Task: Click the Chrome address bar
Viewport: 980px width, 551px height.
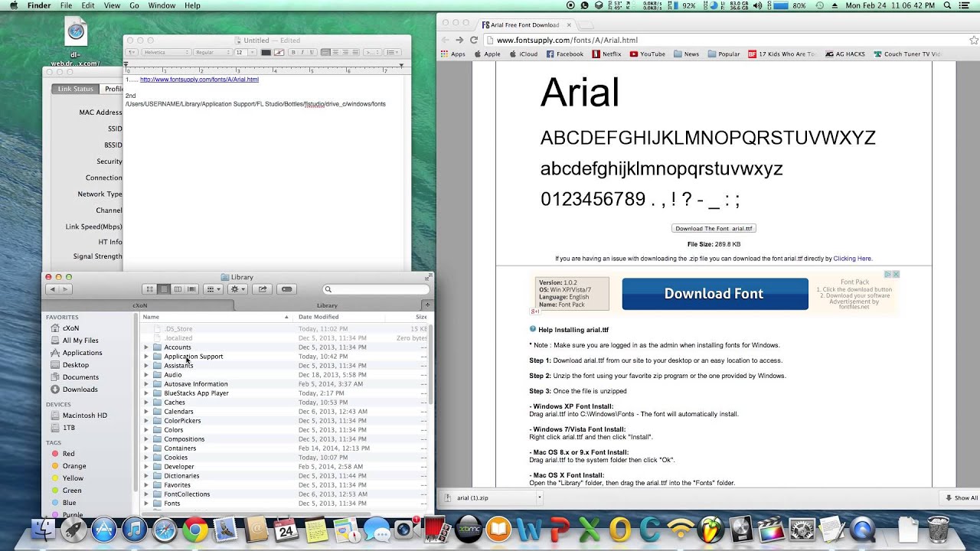Action: (x=727, y=40)
